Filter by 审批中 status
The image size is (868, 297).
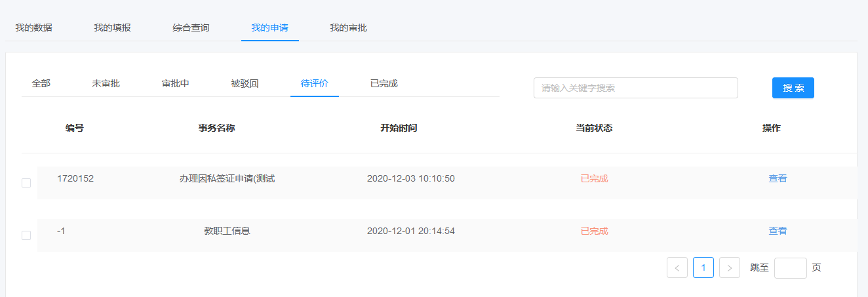pyautogui.click(x=176, y=83)
